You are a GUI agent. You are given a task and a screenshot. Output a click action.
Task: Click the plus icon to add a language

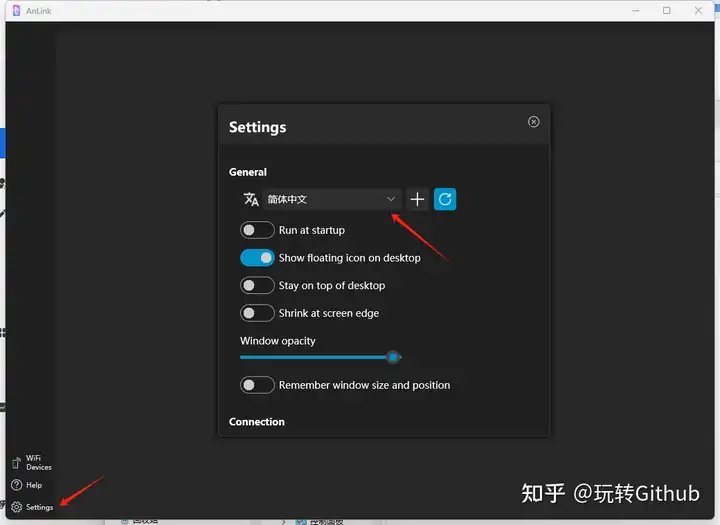(417, 199)
